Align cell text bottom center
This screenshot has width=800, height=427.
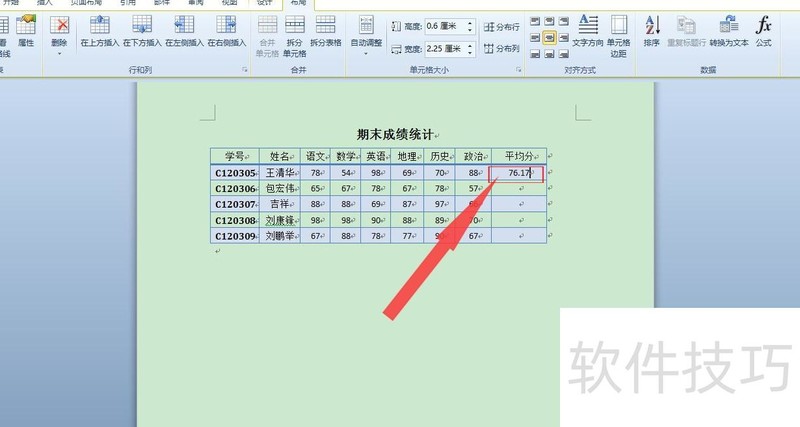click(549, 53)
